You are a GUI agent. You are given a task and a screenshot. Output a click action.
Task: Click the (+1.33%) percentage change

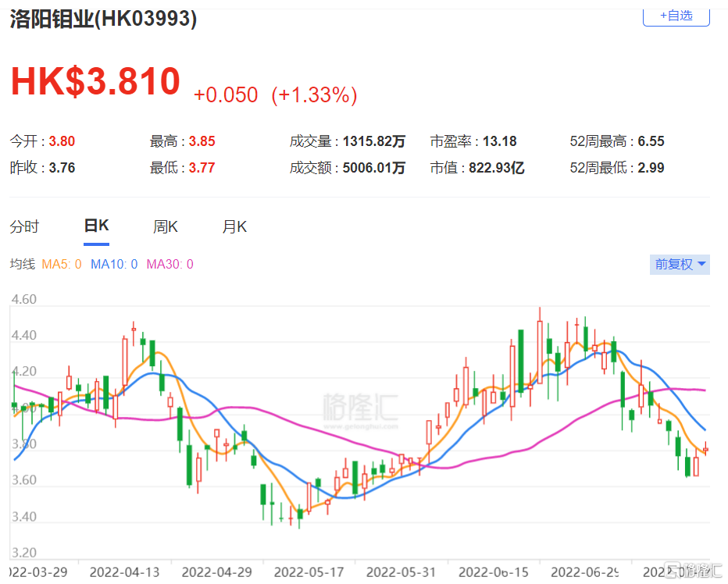click(x=314, y=94)
